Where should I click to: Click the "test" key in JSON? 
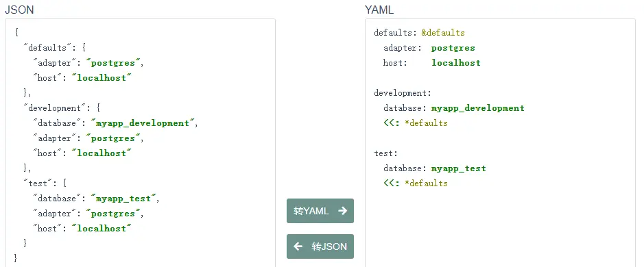click(x=37, y=183)
